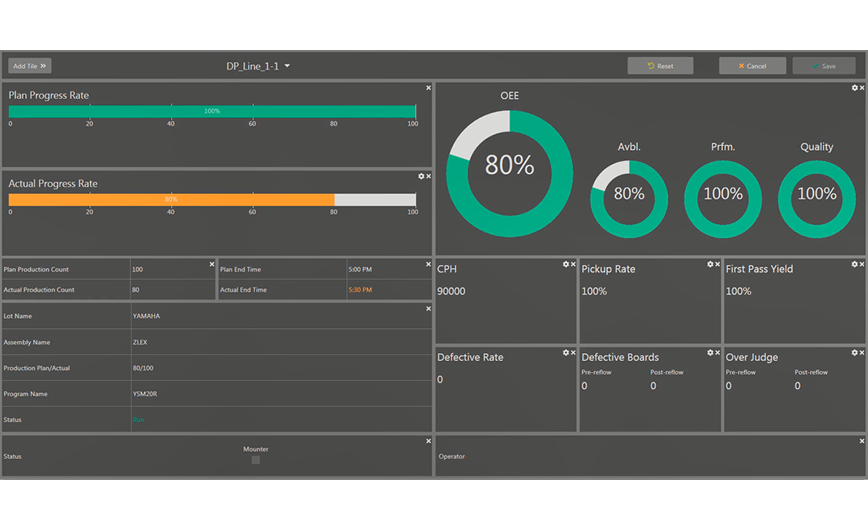The width and height of the screenshot is (868, 530).
Task: Open Pickup Rate tile settings gear
Action: tap(710, 265)
